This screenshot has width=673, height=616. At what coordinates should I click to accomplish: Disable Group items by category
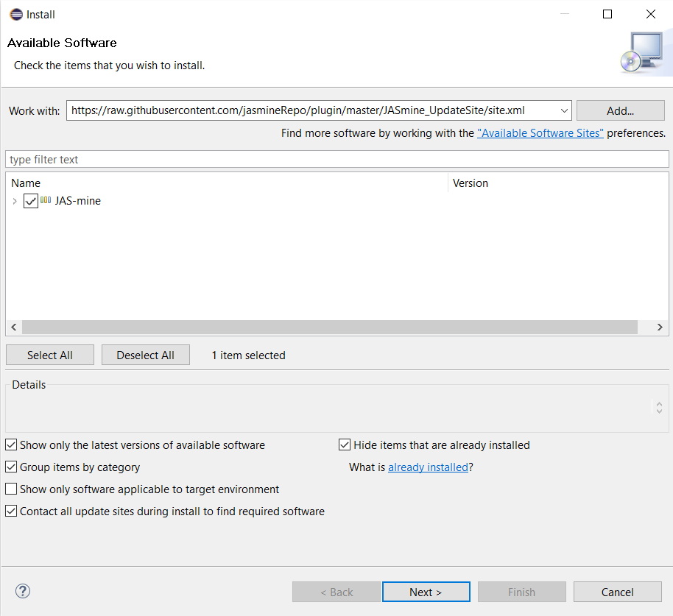[12, 467]
